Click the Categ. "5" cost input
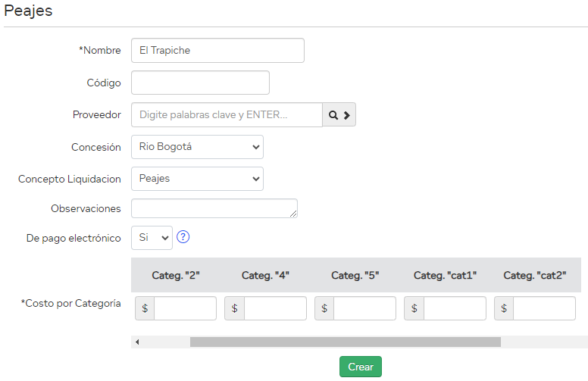The width and height of the screenshot is (588, 381). [x=364, y=308]
